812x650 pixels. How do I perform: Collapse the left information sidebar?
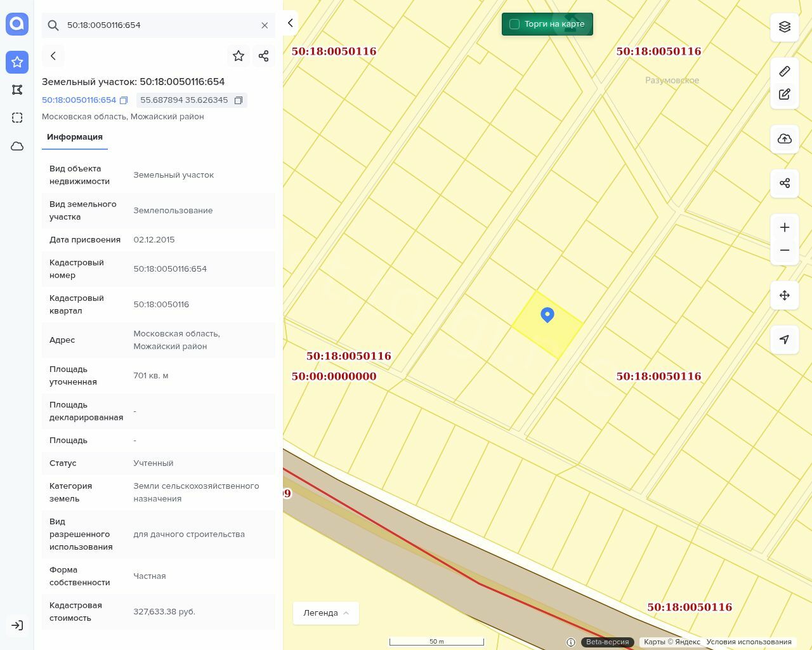point(290,23)
